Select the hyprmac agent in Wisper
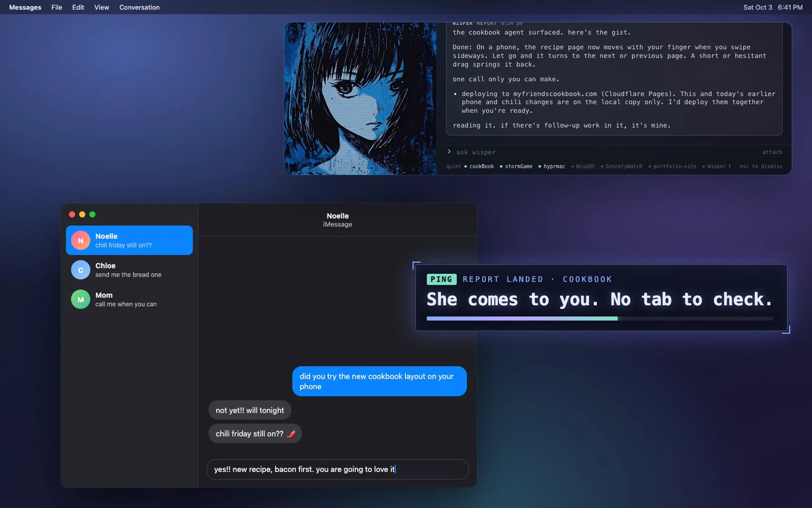The height and width of the screenshot is (508, 812). tap(551, 166)
